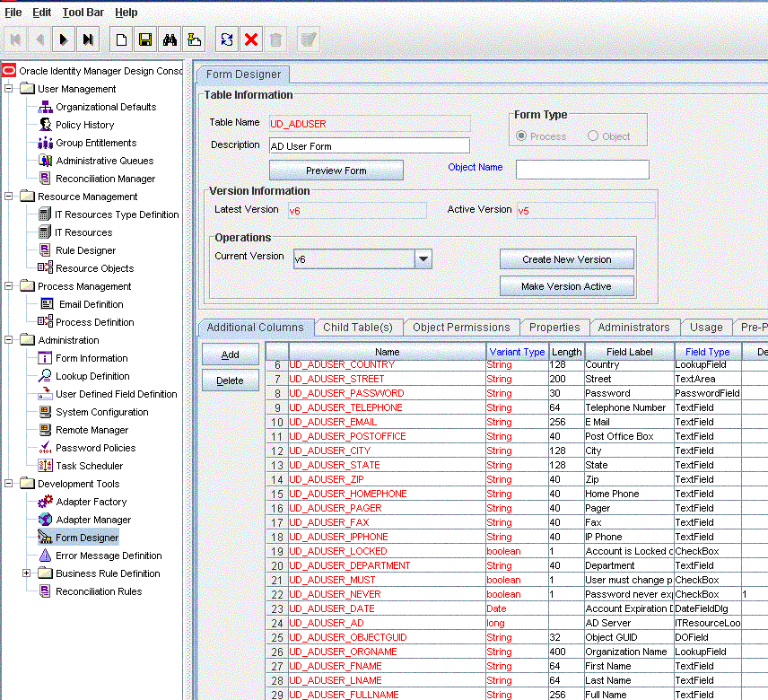Switch to the Child Table(s) tab
Image resolution: width=768 pixels, height=700 pixels.
tap(357, 328)
